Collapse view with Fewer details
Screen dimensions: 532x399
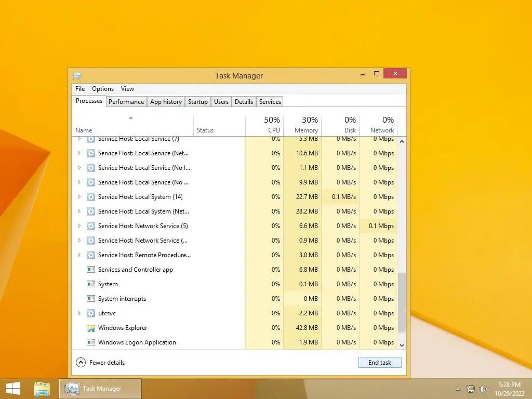pyautogui.click(x=100, y=363)
